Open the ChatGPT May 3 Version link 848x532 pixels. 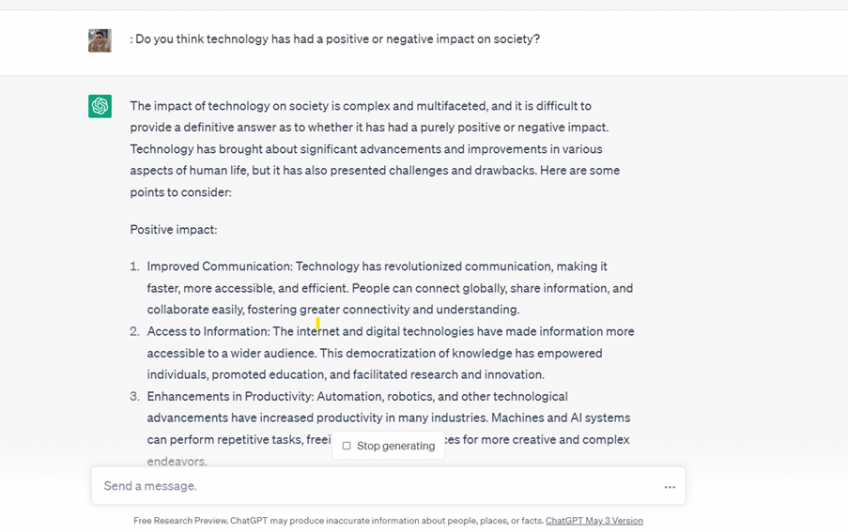594,521
